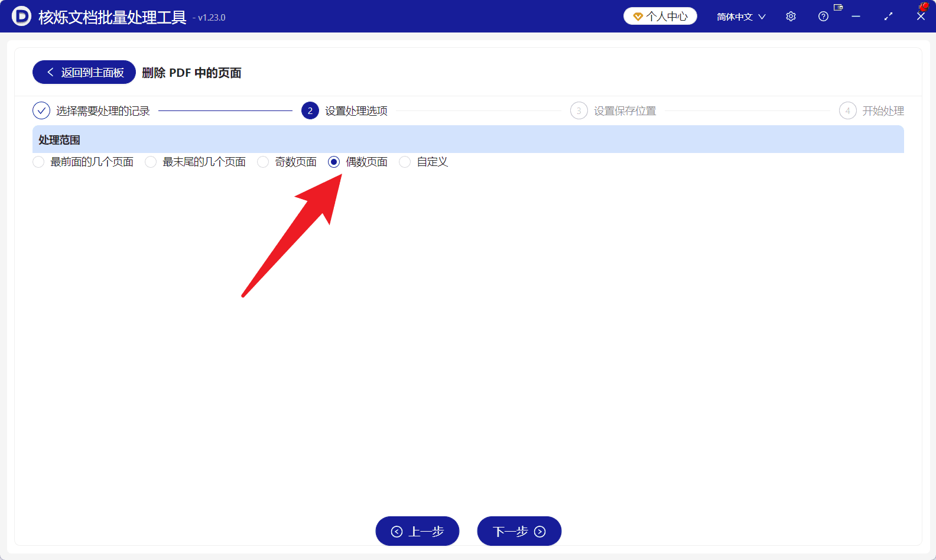
Task: Click the 删除 PDF 中的页面 title
Action: tap(191, 73)
